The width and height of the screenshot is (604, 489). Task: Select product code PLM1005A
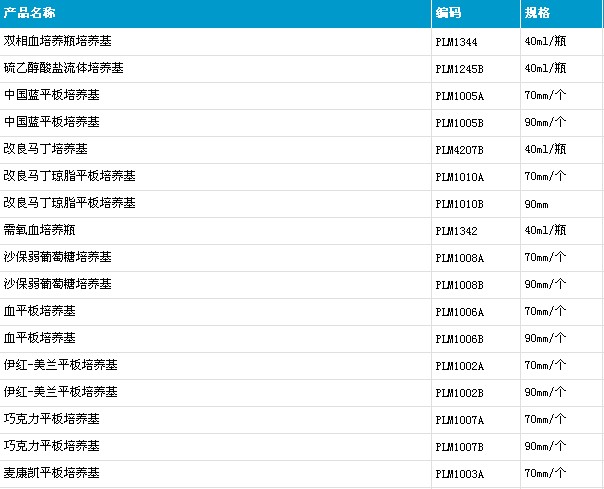coord(460,96)
